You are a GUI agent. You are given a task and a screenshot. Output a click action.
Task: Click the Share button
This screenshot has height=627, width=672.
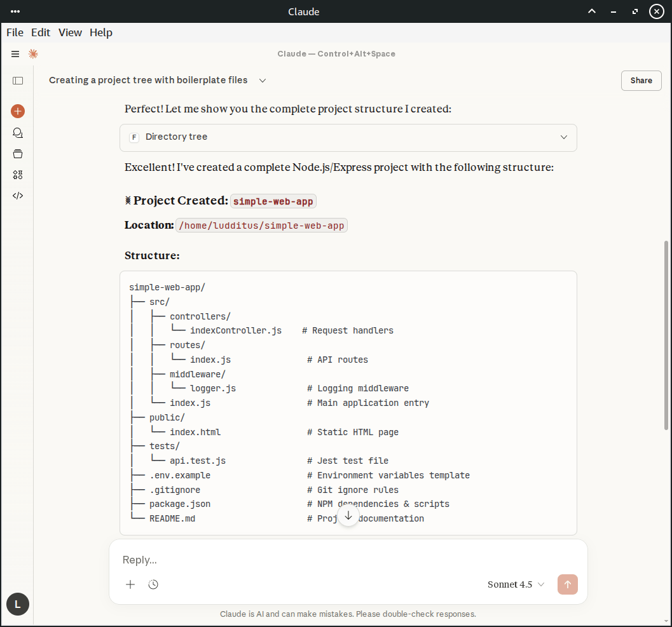[641, 81]
